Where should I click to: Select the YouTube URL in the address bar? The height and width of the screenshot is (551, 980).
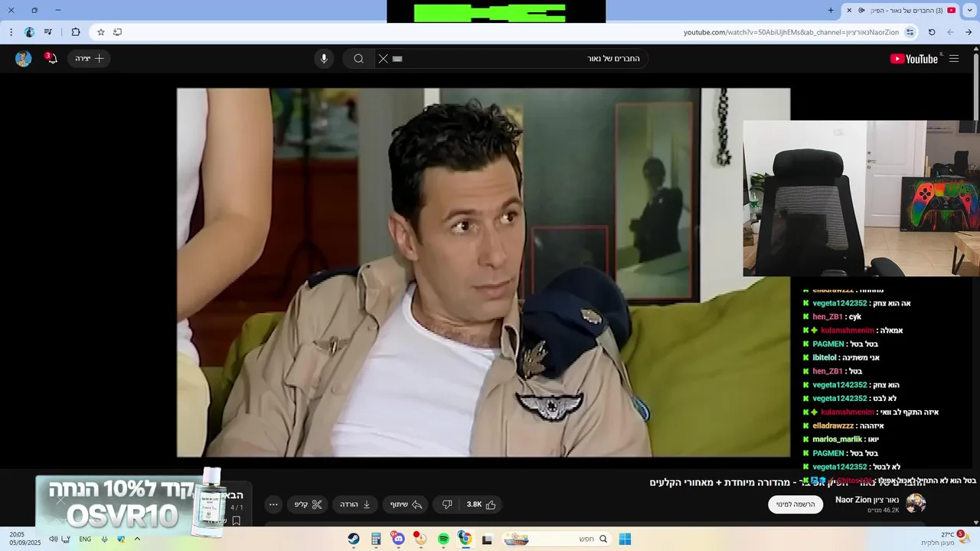tap(791, 32)
